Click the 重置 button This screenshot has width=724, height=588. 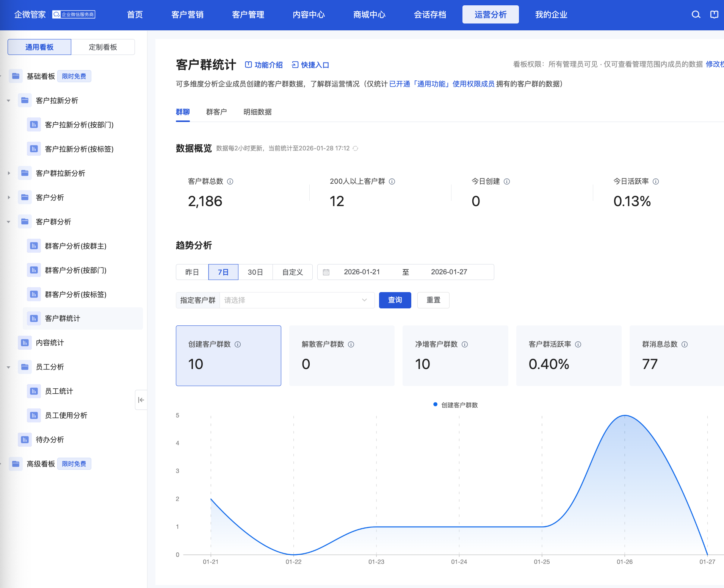pos(433,300)
